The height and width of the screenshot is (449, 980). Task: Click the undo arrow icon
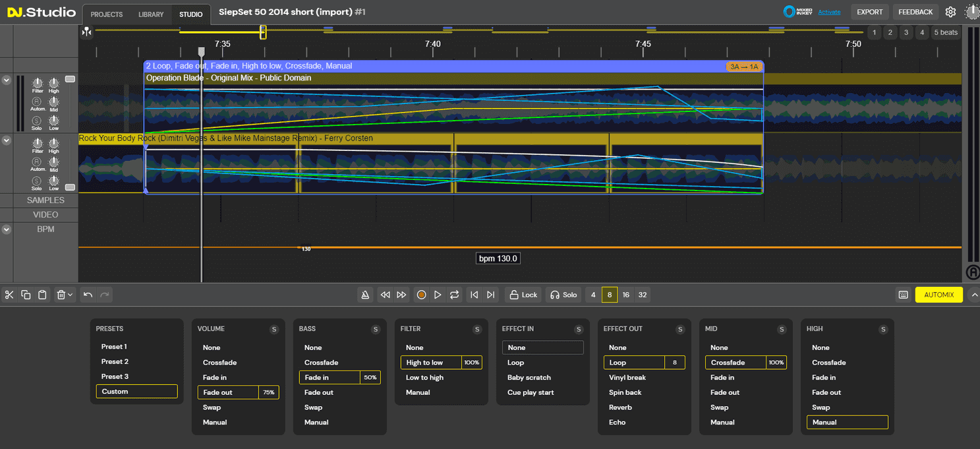click(88, 295)
